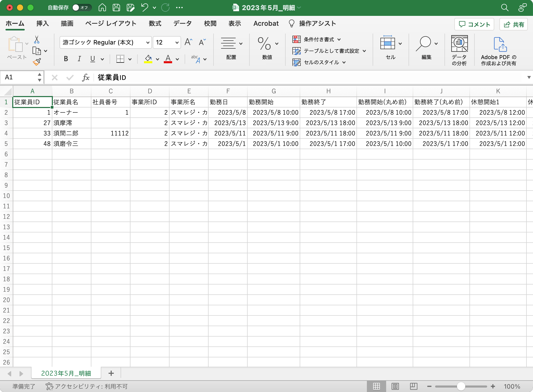The width and height of the screenshot is (533, 392).
Task: Click the コメント button
Action: (x=474, y=24)
